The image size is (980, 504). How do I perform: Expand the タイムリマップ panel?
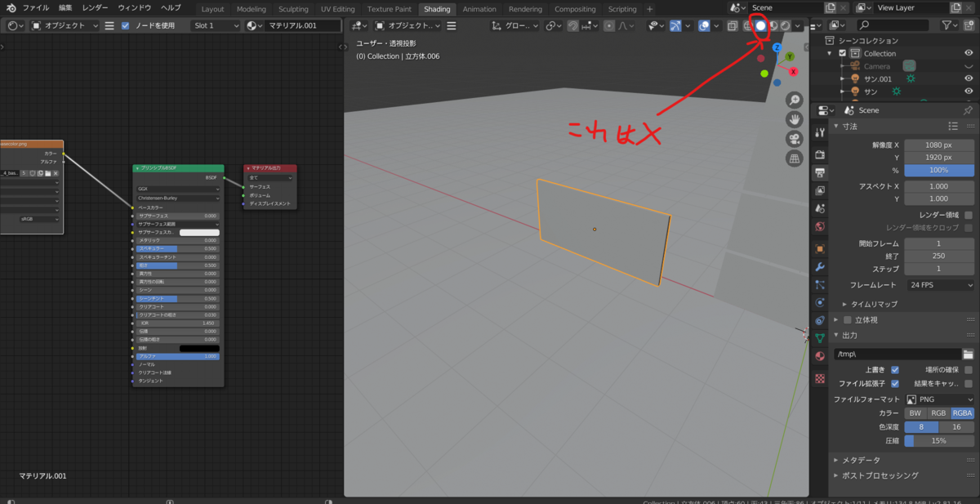coord(874,304)
